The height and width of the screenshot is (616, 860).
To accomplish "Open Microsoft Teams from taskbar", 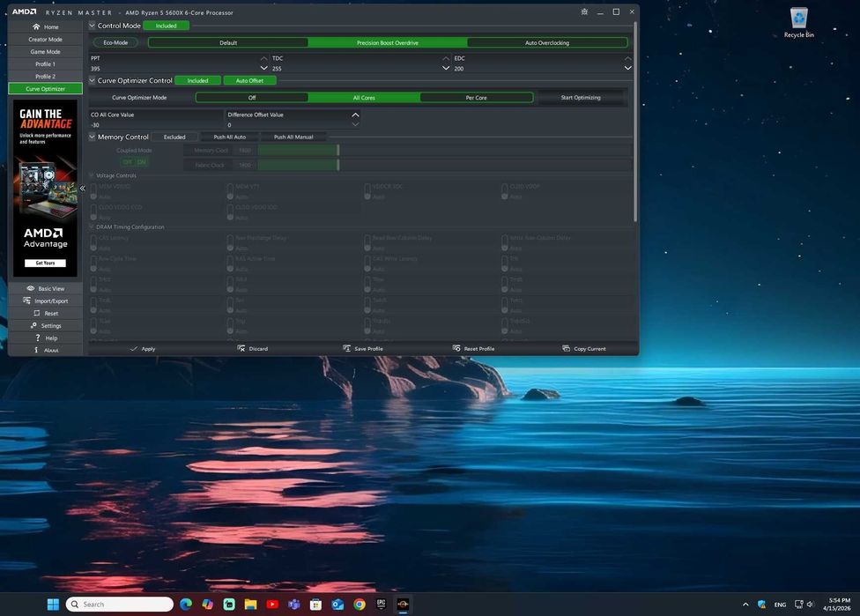I will pyautogui.click(x=294, y=604).
